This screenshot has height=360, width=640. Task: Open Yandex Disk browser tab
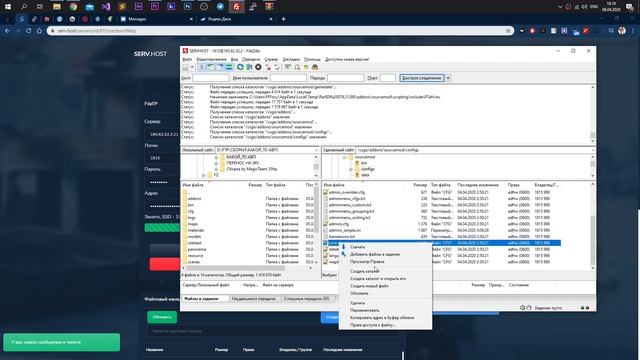pos(236,19)
